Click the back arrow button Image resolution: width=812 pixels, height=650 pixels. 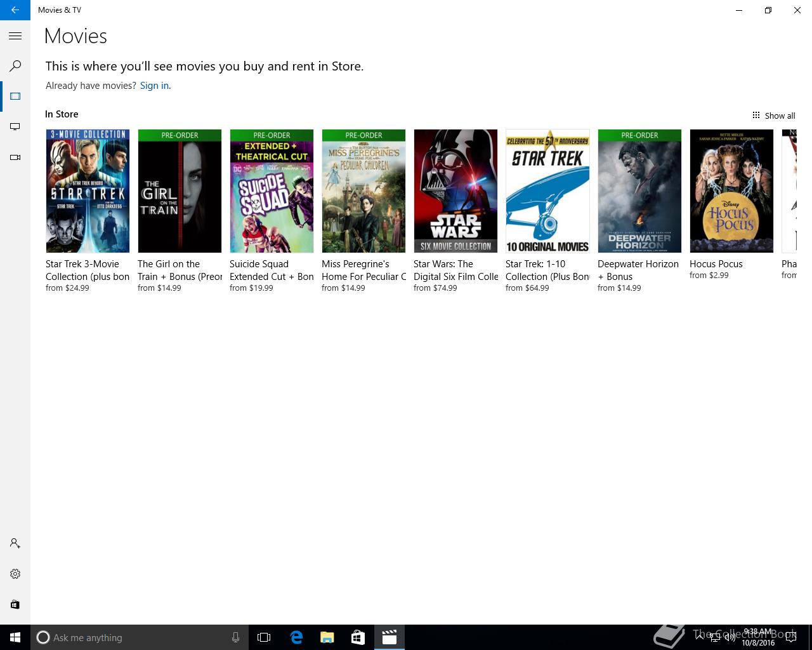15,10
